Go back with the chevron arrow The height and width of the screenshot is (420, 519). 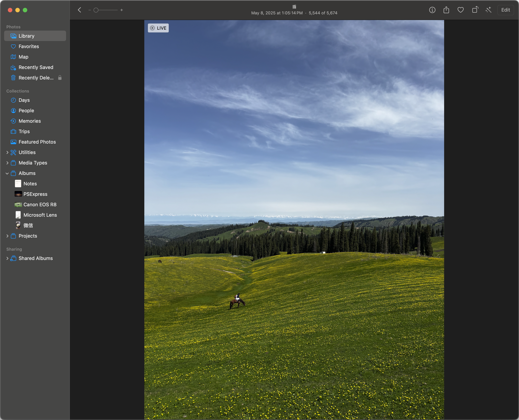click(x=79, y=10)
